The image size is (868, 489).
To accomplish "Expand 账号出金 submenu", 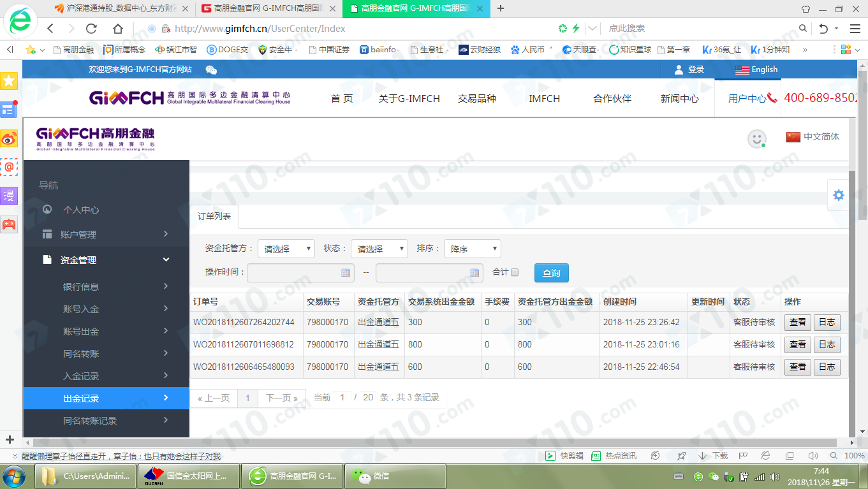I will pyautogui.click(x=107, y=332).
